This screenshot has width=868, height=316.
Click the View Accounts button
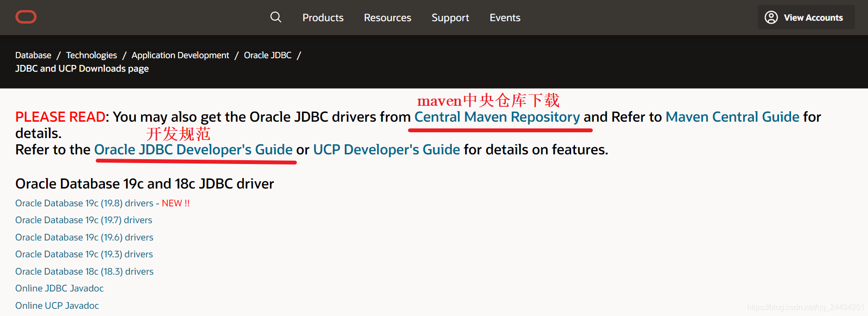806,17
